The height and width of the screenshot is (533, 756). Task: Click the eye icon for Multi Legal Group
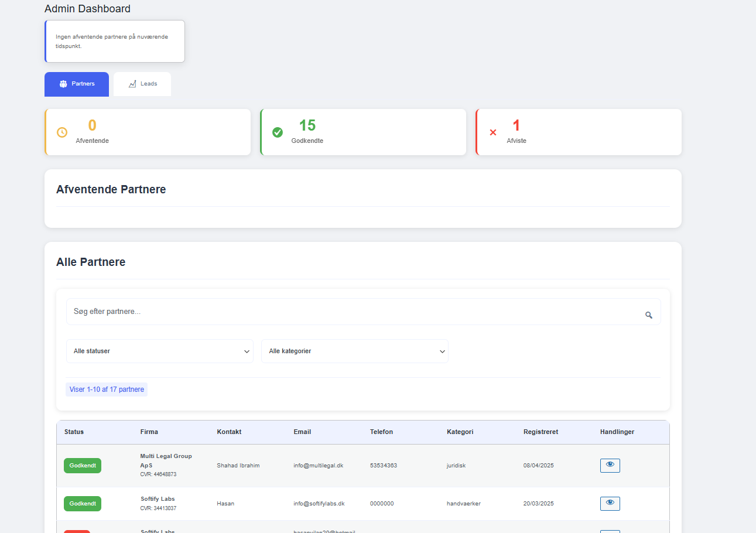610,465
